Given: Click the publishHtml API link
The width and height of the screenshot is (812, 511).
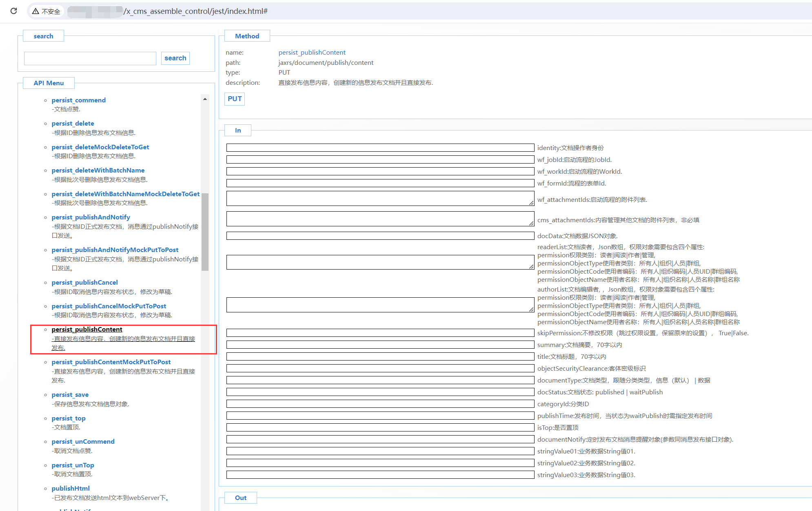Looking at the screenshot, I should coord(71,488).
